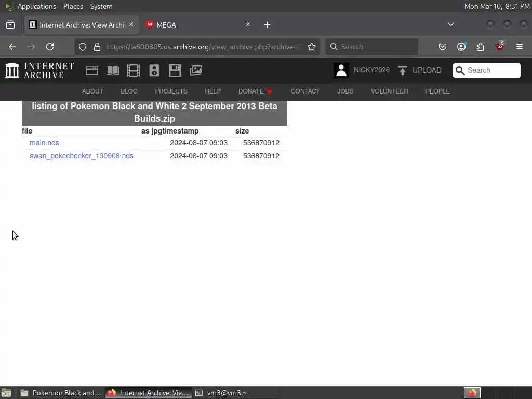Download swan_pokechecker_130908.nds file
This screenshot has width=532, height=399.
point(82,156)
